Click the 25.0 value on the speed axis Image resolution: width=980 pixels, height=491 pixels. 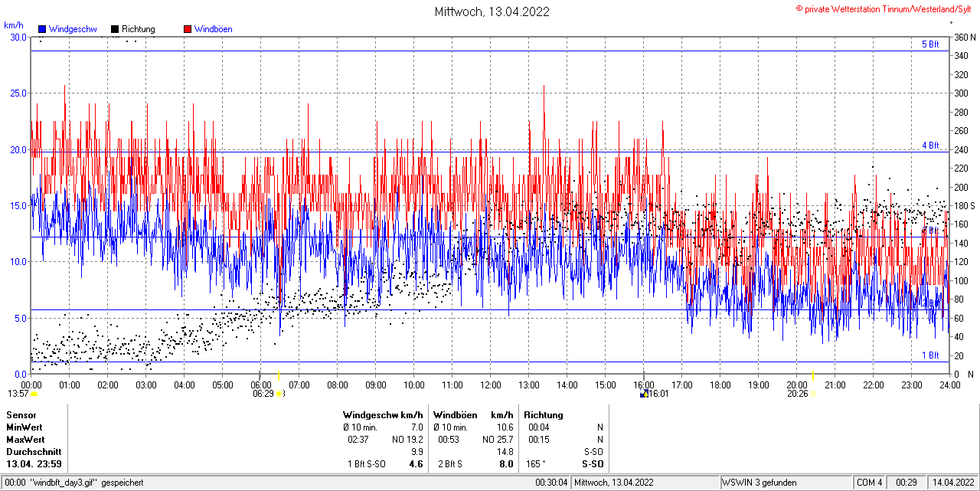18,93
